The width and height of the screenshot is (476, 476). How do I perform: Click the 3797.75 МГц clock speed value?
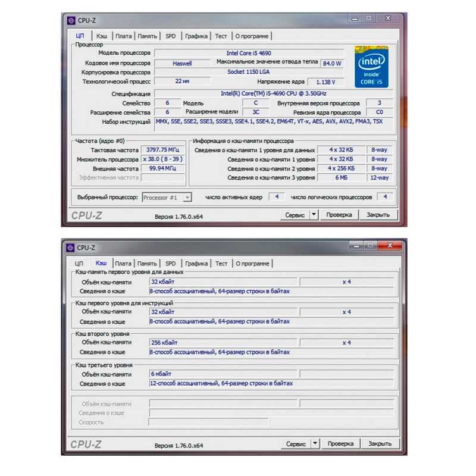point(162,150)
